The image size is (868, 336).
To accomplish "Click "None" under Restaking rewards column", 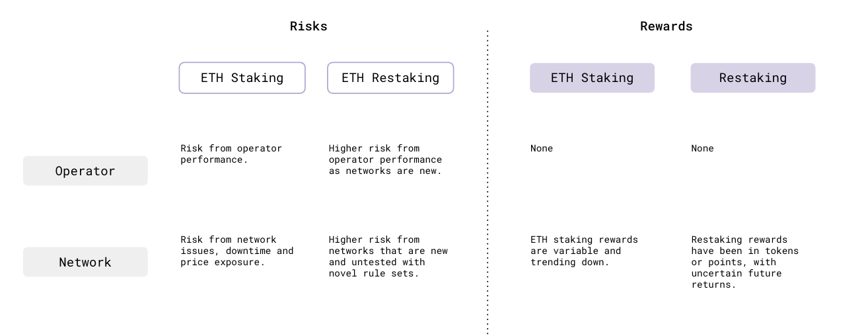I will tap(702, 148).
